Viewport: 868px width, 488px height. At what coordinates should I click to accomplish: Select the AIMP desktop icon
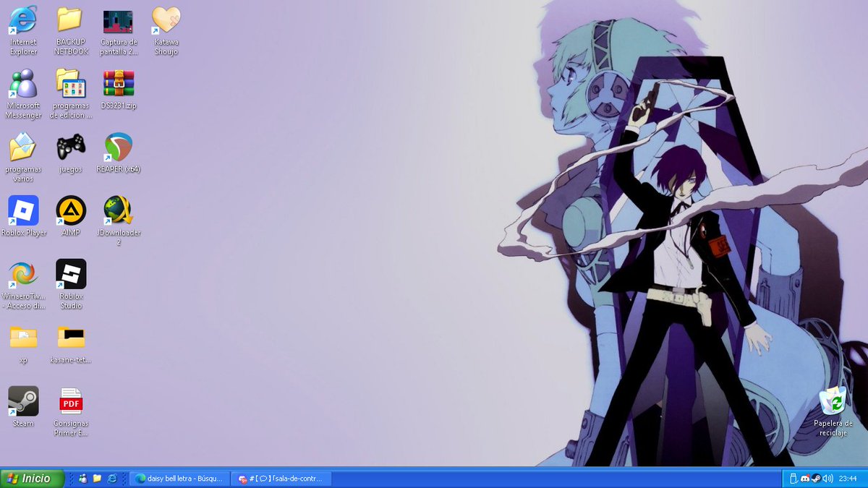[71, 216]
